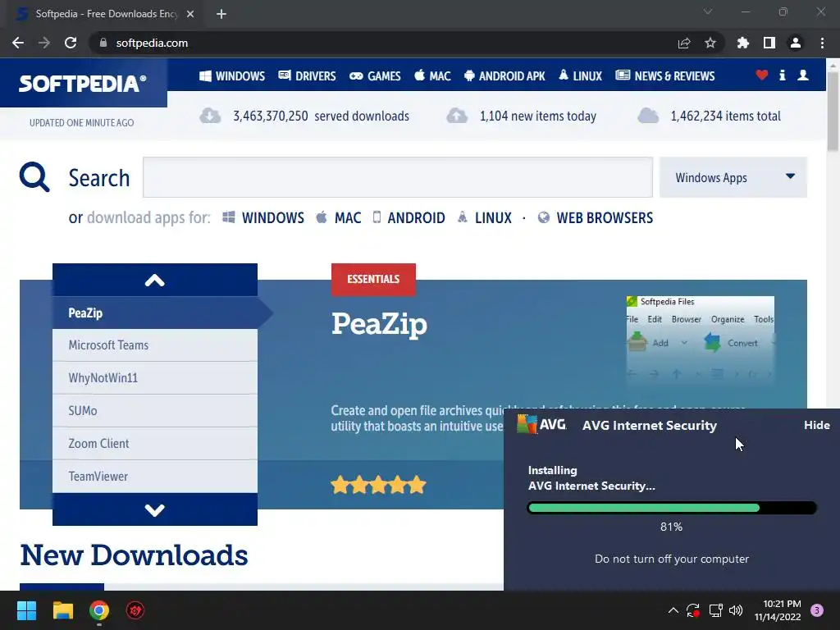Select SUMo in essentials list
This screenshot has width=840, height=630.
[x=155, y=410]
